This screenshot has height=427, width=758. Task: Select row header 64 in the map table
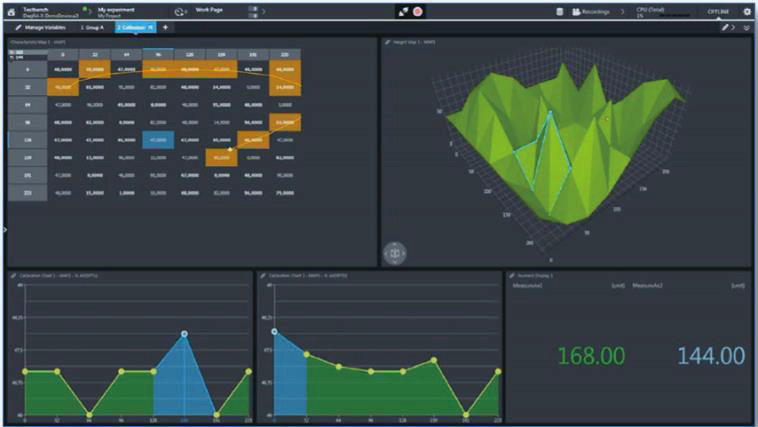[28, 104]
